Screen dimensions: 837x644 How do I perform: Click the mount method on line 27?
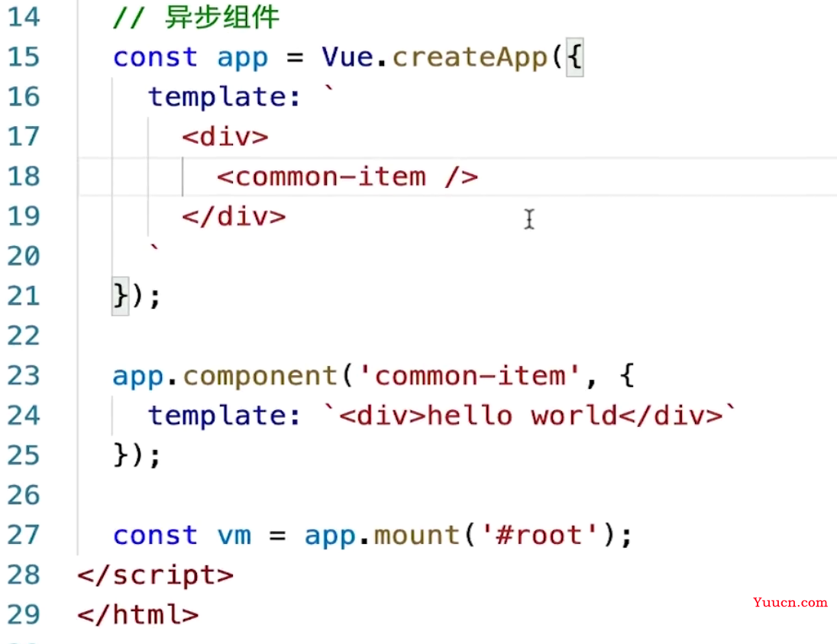417,536
